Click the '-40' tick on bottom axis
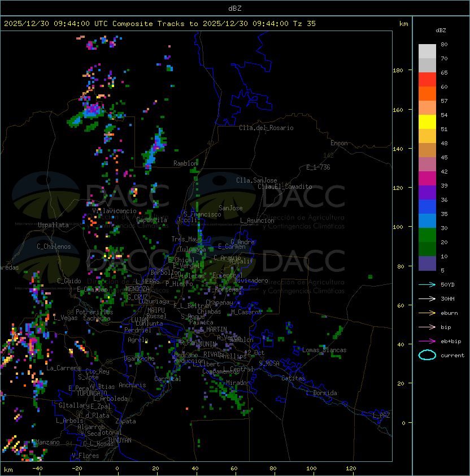The width and height of the screenshot is (470, 476). (x=37, y=469)
